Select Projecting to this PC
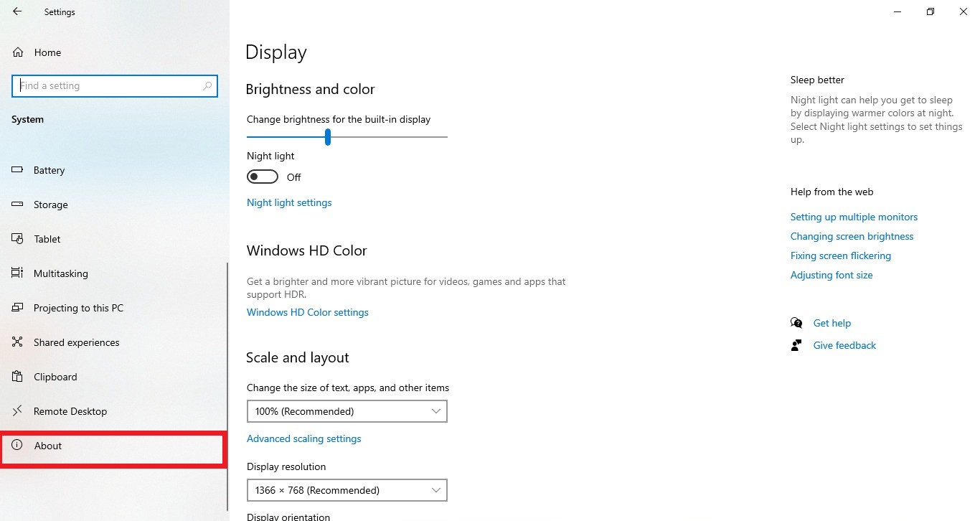This screenshot has width=980, height=521. (x=78, y=308)
